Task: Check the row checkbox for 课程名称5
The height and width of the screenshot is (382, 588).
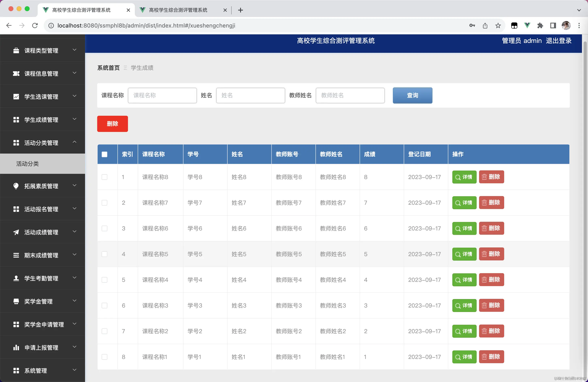Action: tap(104, 254)
